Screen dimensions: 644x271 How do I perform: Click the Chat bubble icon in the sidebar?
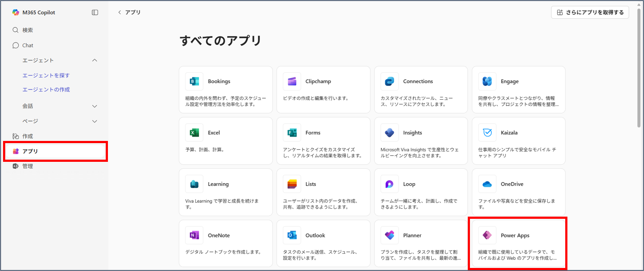(16, 45)
